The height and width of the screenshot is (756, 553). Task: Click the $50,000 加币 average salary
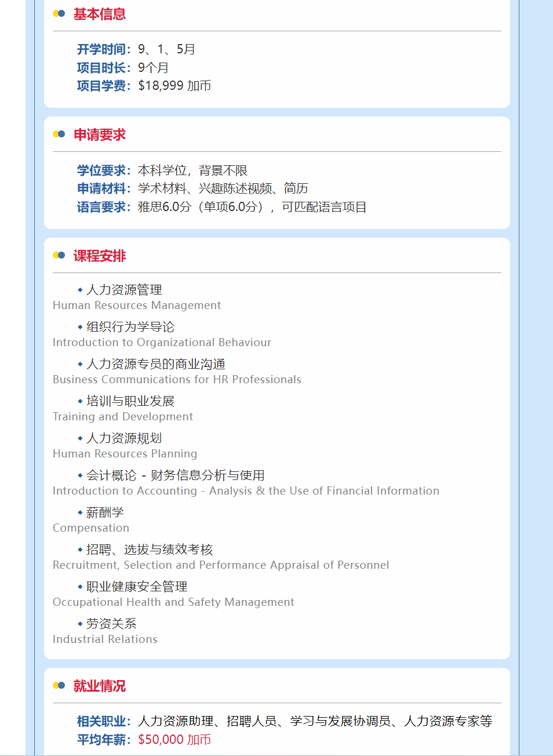[174, 740]
